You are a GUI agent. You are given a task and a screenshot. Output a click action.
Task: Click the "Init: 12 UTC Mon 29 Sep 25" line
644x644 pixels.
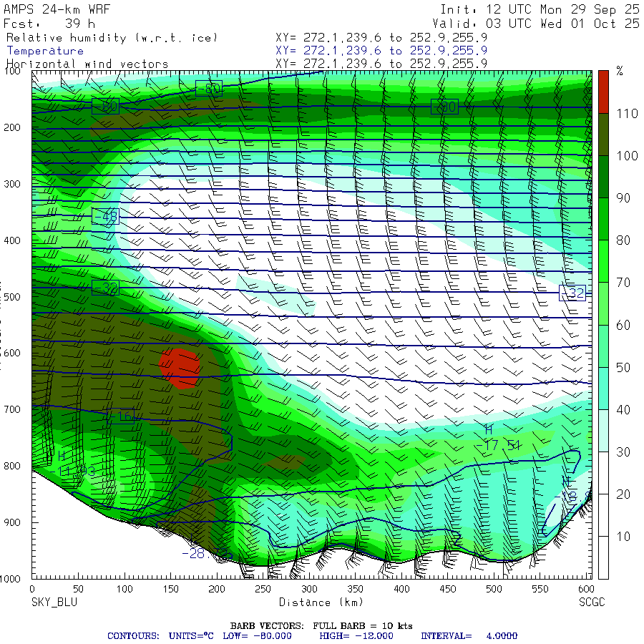click(540, 9)
